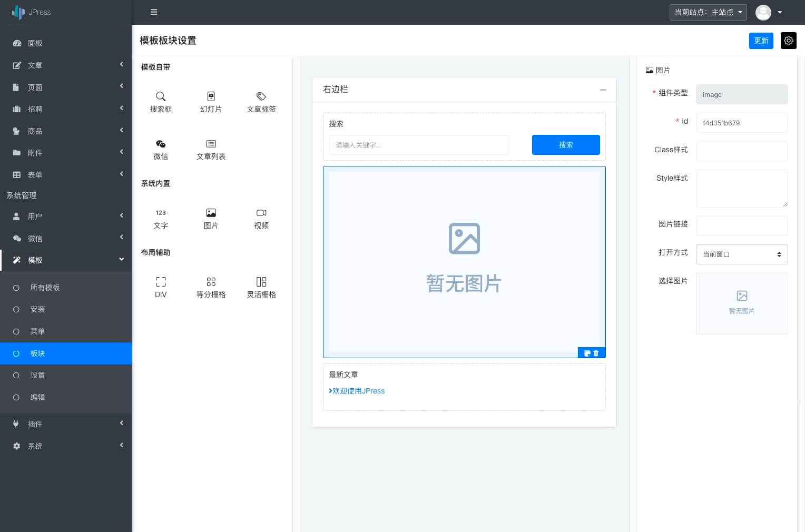805x532 pixels.
Task: Expand the 微信 sidebar menu
Action: pos(66,239)
